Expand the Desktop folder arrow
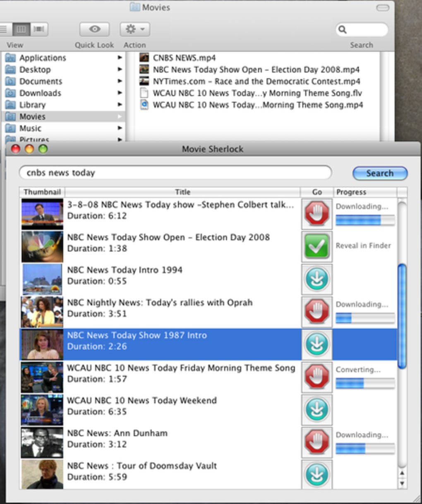422x504 pixels. coord(120,70)
